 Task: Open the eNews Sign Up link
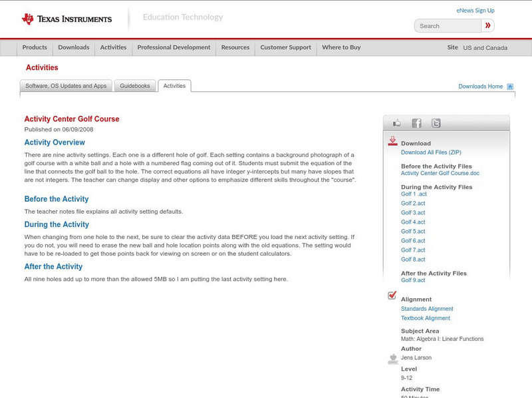475,11
